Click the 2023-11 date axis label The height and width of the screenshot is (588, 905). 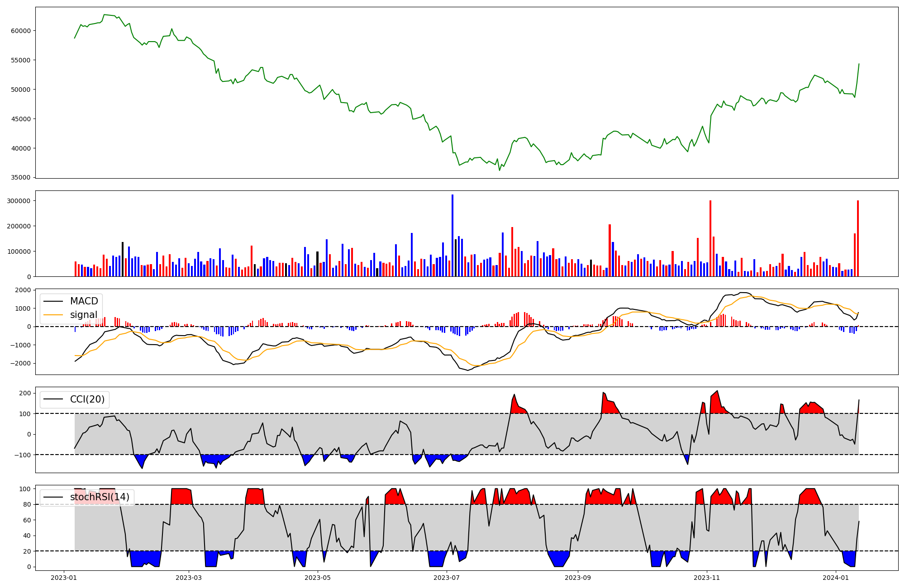(x=707, y=578)
